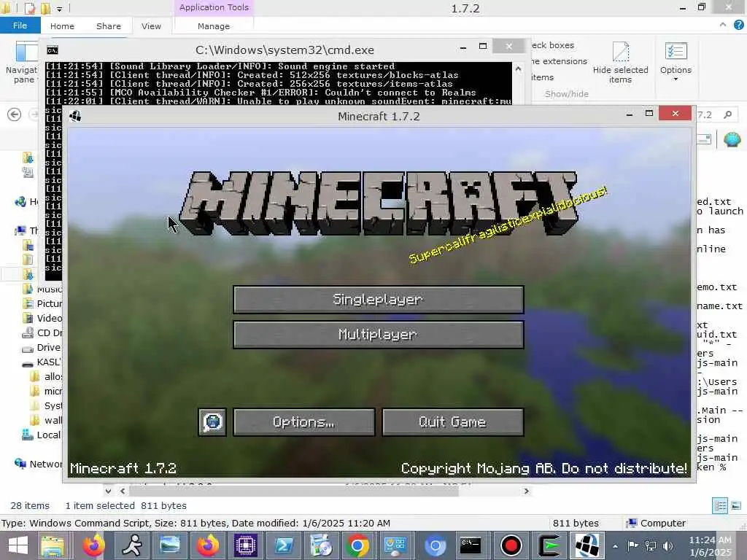Open Explorer Help question mark icon
This screenshot has height=560, width=747.
[x=739, y=25]
